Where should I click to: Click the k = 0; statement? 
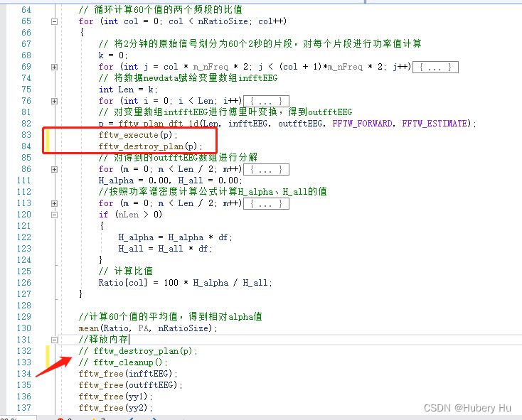113,55
